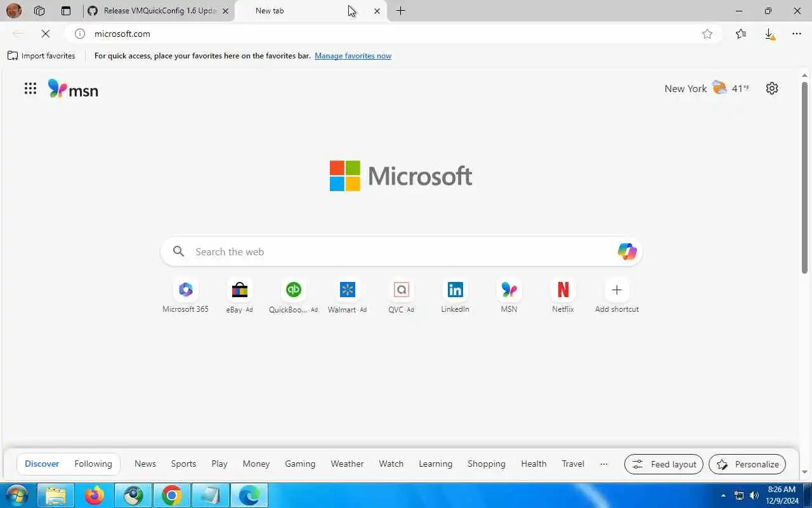The height and width of the screenshot is (508, 812).
Task: Open the Edge profile avatar
Action: click(13, 11)
